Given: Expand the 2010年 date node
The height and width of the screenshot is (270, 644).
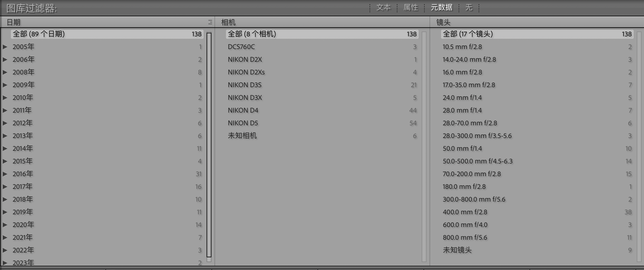Looking at the screenshot, I should 5,97.
